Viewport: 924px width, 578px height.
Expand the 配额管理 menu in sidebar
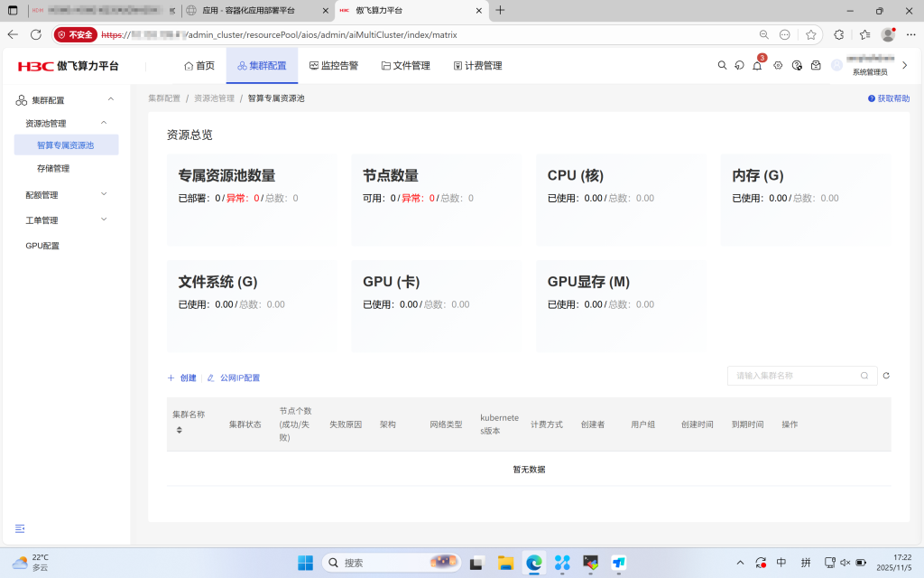coord(41,193)
